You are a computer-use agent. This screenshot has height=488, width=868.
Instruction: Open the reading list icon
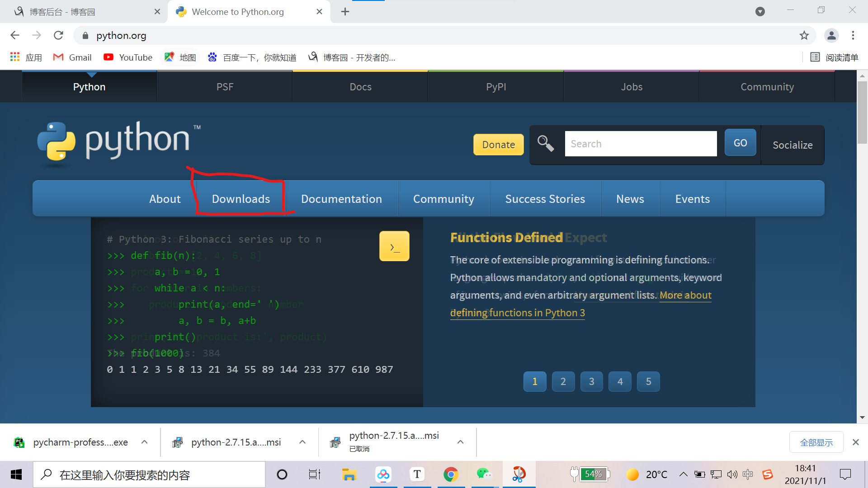tap(815, 57)
